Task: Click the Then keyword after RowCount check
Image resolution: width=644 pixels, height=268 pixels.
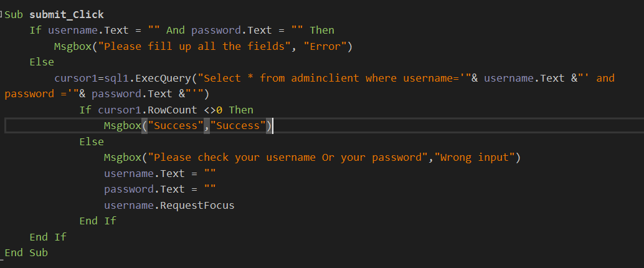Action: 241,110
